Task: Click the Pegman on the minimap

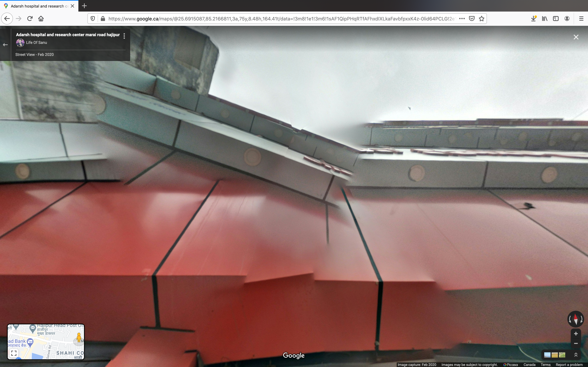Action: tap(79, 337)
